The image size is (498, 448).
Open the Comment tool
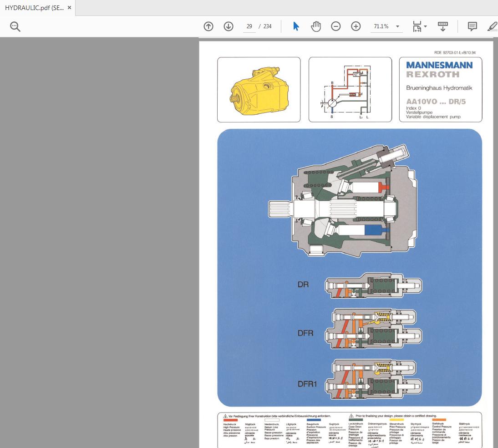[472, 26]
